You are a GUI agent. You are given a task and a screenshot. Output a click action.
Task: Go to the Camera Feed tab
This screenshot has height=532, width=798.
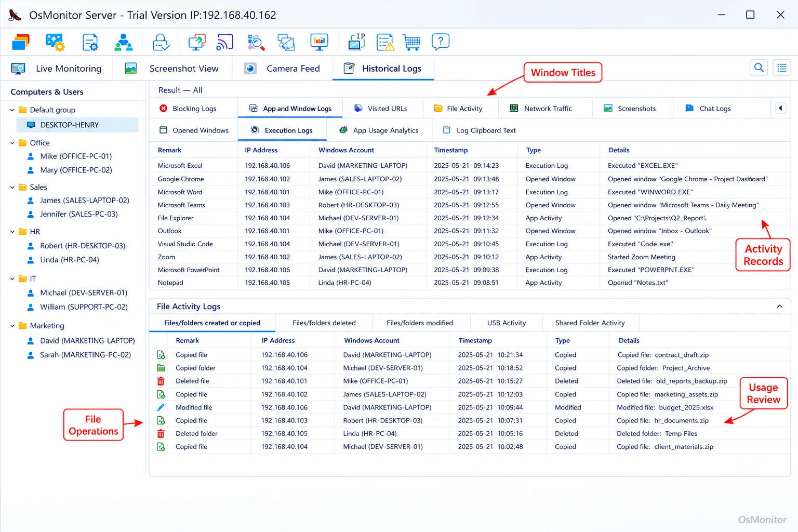[282, 69]
